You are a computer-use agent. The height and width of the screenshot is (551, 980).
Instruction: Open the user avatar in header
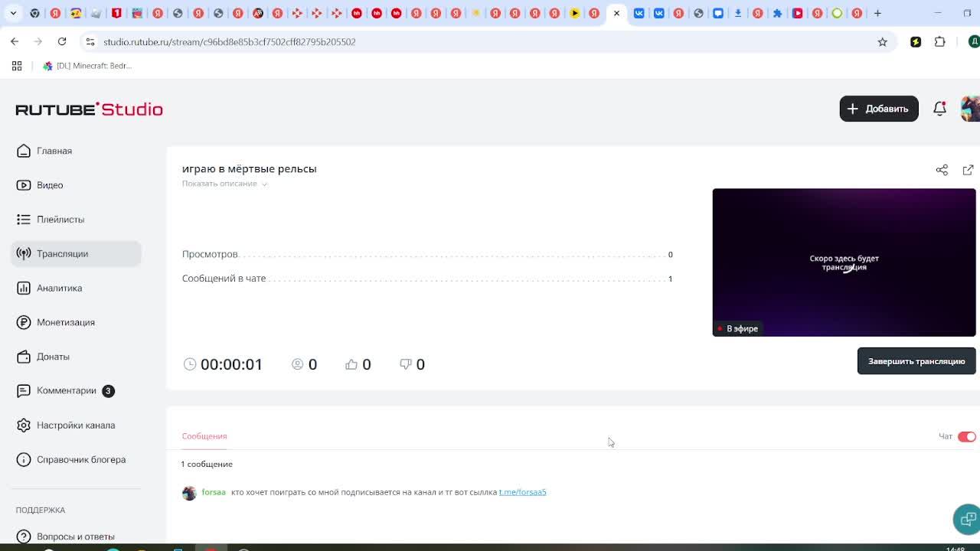[x=970, y=109]
